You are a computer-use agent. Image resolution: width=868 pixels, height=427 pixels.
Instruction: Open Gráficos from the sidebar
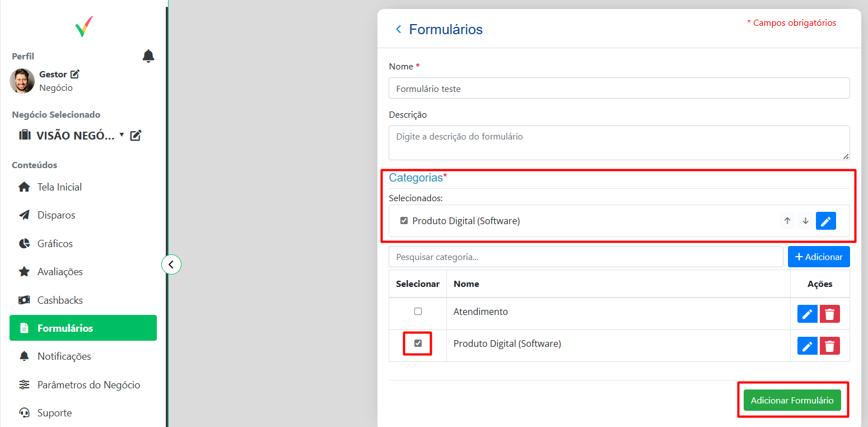click(x=55, y=244)
